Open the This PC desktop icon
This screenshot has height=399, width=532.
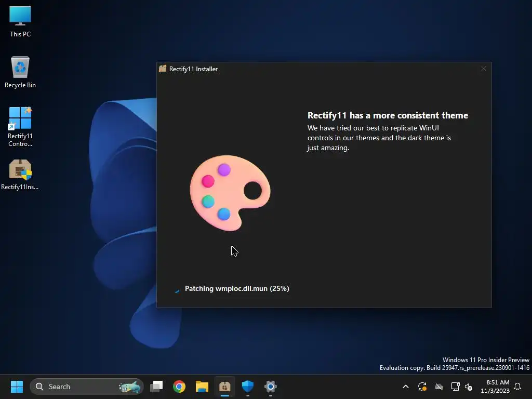point(20,21)
